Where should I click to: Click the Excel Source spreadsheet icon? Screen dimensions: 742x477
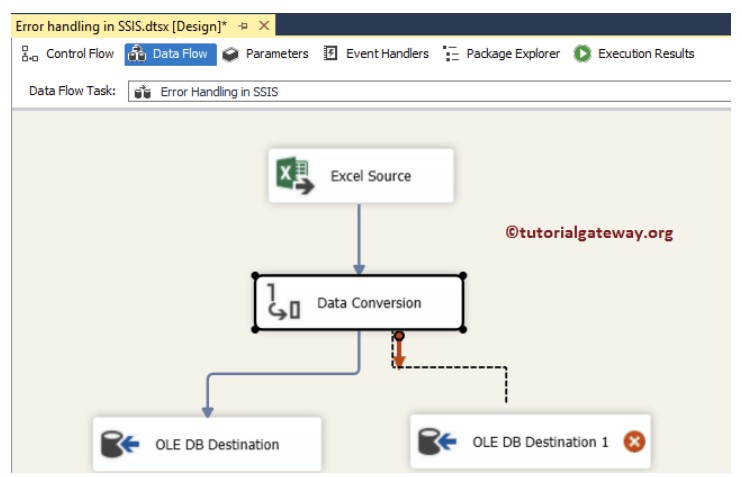[x=295, y=176]
